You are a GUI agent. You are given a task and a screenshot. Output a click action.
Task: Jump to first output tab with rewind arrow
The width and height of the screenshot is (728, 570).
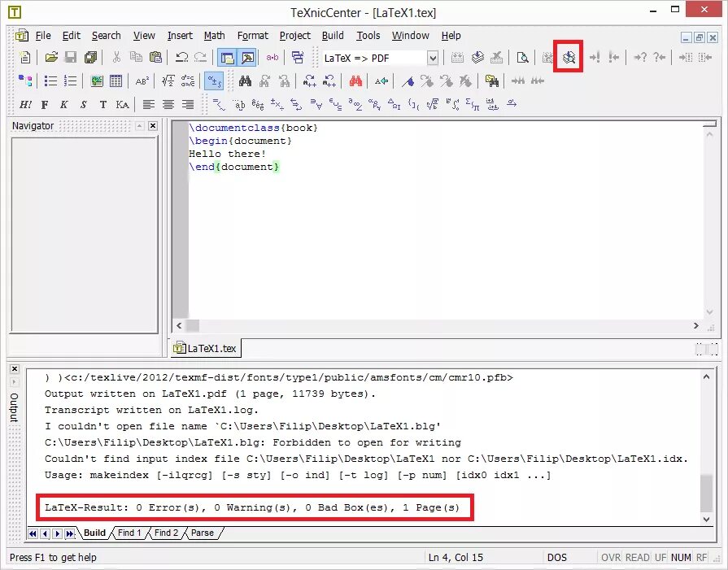33,533
